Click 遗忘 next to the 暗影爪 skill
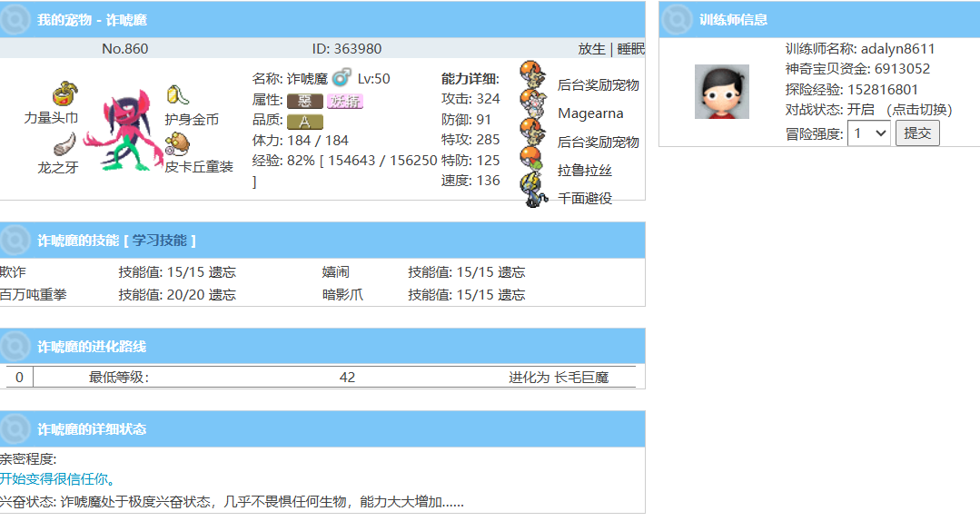 coord(511,295)
